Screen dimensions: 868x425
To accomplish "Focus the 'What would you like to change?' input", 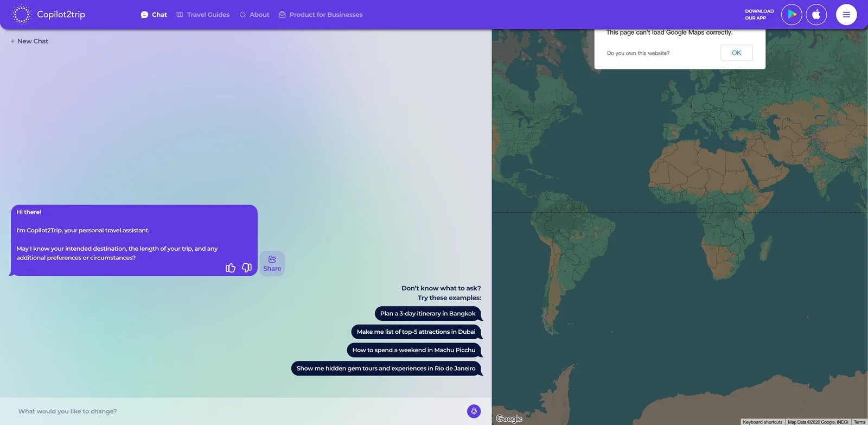I will click(x=239, y=411).
